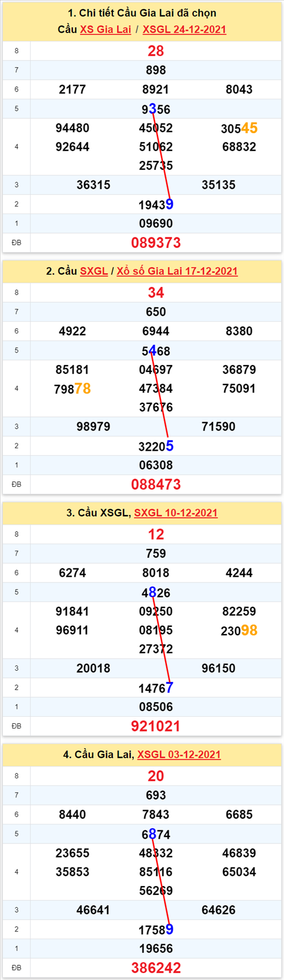Image resolution: width=284 pixels, height=980 pixels.
Task: Select number 46641
Action: [x=93, y=910]
